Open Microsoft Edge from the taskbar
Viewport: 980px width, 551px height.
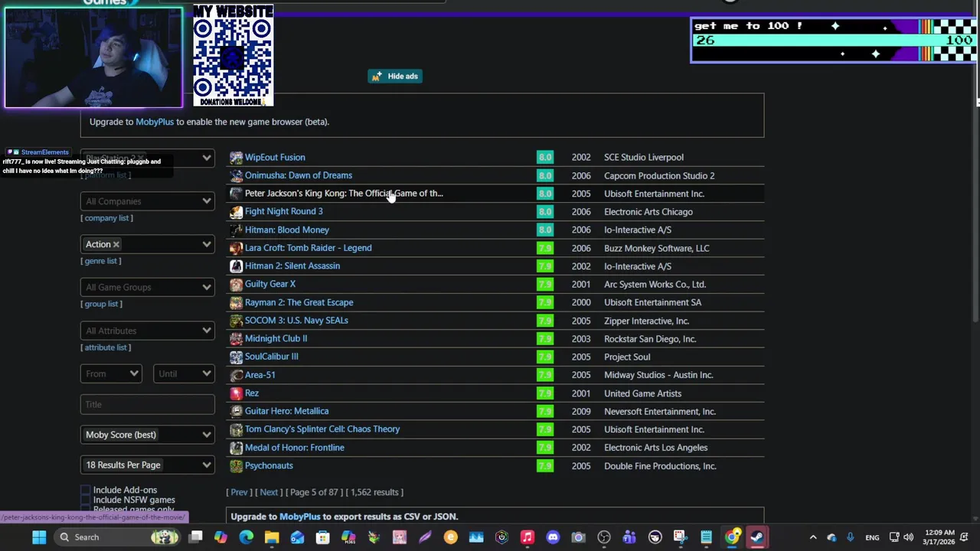pyautogui.click(x=246, y=537)
